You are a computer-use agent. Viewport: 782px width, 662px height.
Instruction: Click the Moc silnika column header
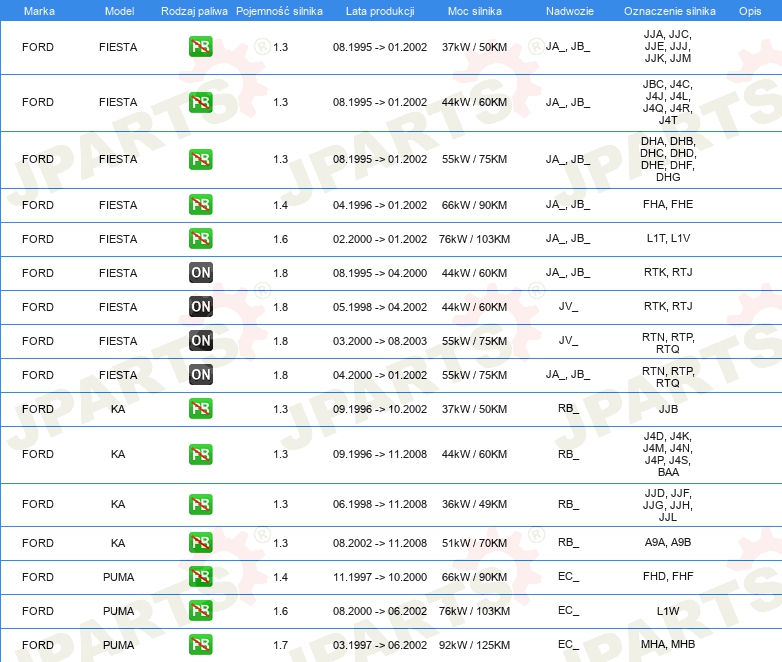(x=474, y=11)
